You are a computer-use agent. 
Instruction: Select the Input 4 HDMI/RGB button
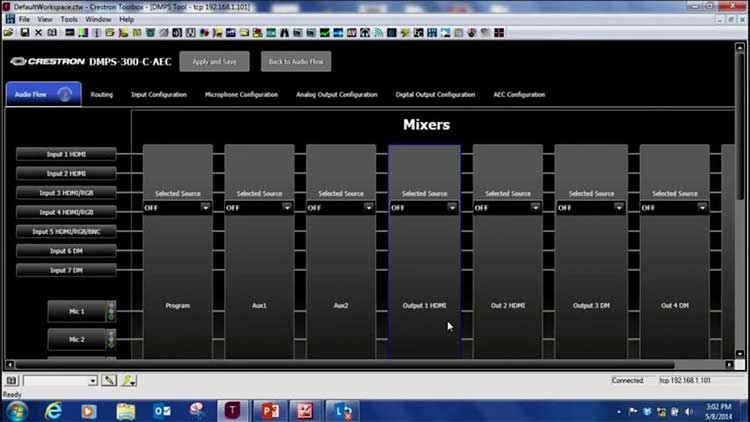[66, 212]
